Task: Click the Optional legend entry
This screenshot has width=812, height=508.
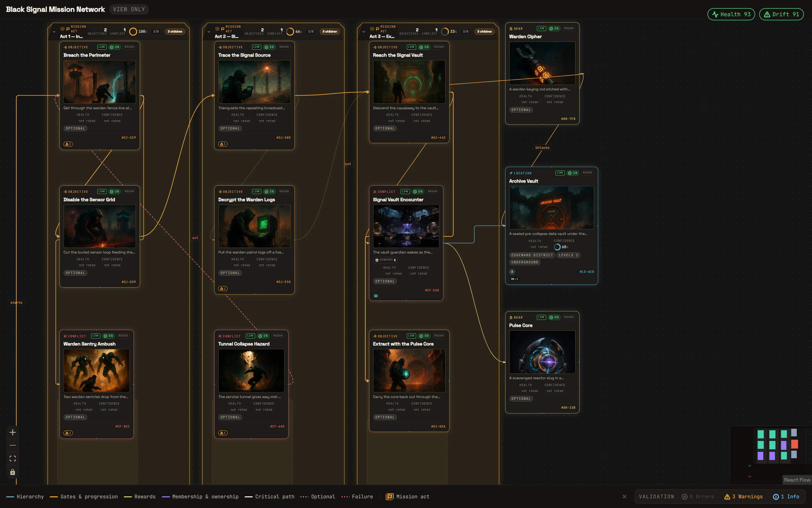Action: pos(318,497)
